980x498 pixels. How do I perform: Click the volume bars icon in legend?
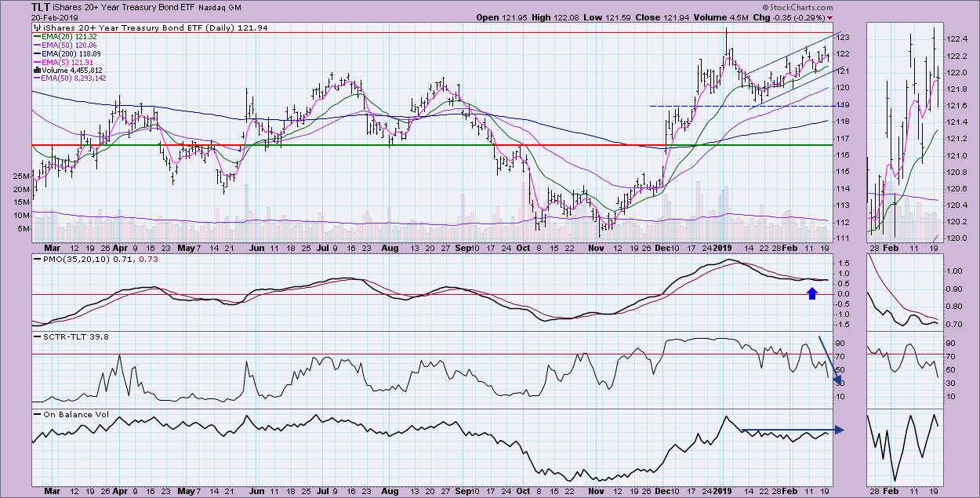[x=36, y=70]
